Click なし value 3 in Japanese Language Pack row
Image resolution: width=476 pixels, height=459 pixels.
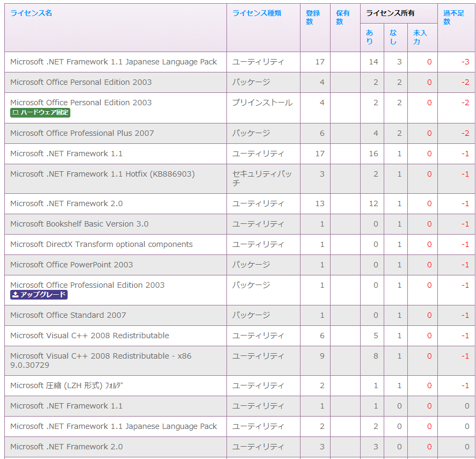click(x=399, y=62)
